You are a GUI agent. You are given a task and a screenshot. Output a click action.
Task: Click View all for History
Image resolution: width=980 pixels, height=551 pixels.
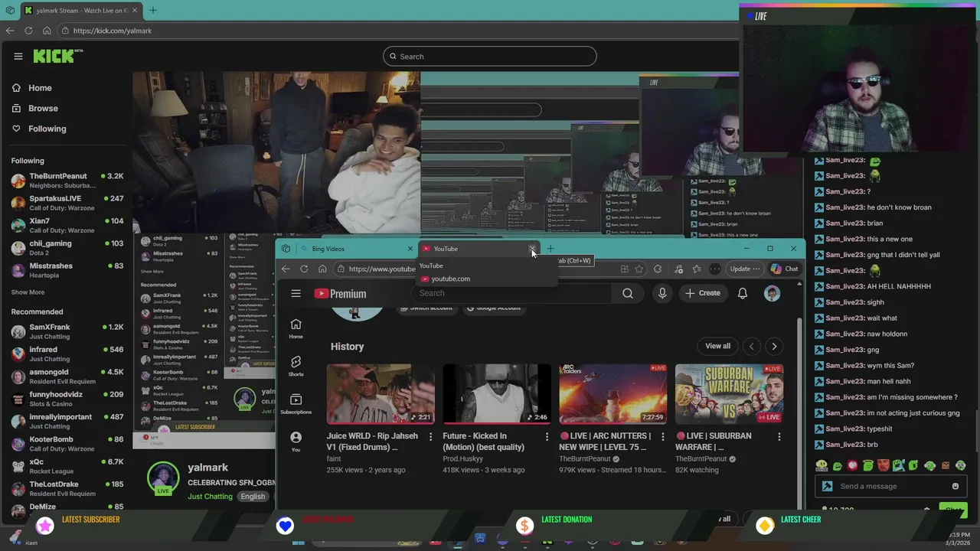tap(718, 346)
